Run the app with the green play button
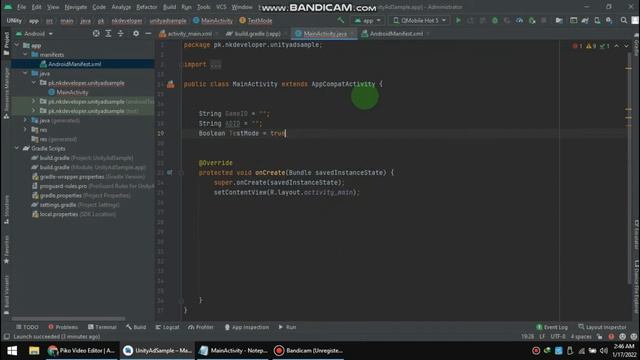The width and height of the screenshot is (640, 360). [458, 20]
